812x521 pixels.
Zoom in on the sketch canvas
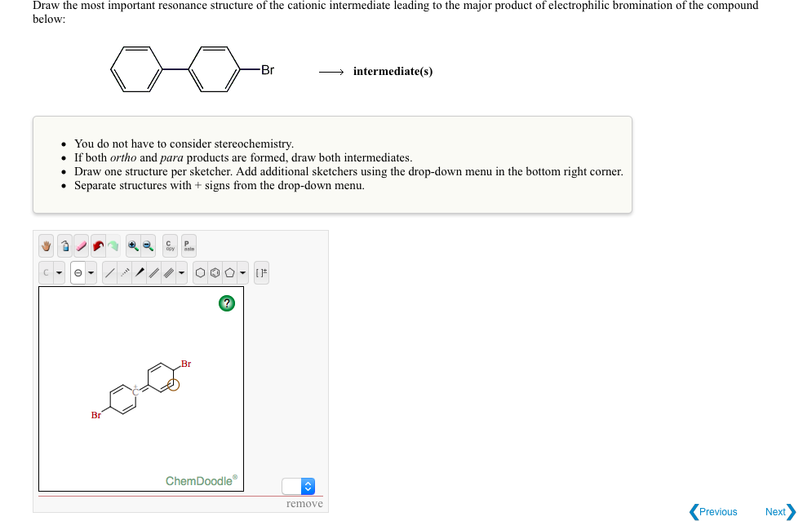[133, 246]
